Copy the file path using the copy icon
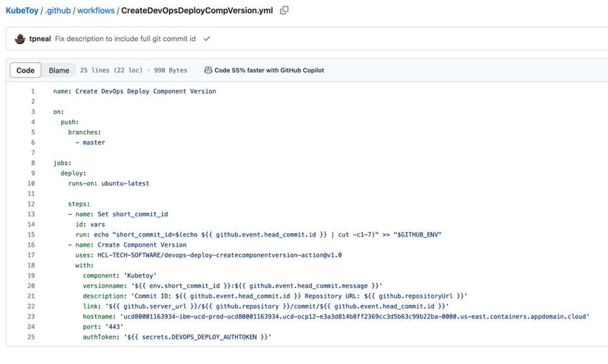This screenshot has width=608, height=364. pyautogui.click(x=284, y=10)
